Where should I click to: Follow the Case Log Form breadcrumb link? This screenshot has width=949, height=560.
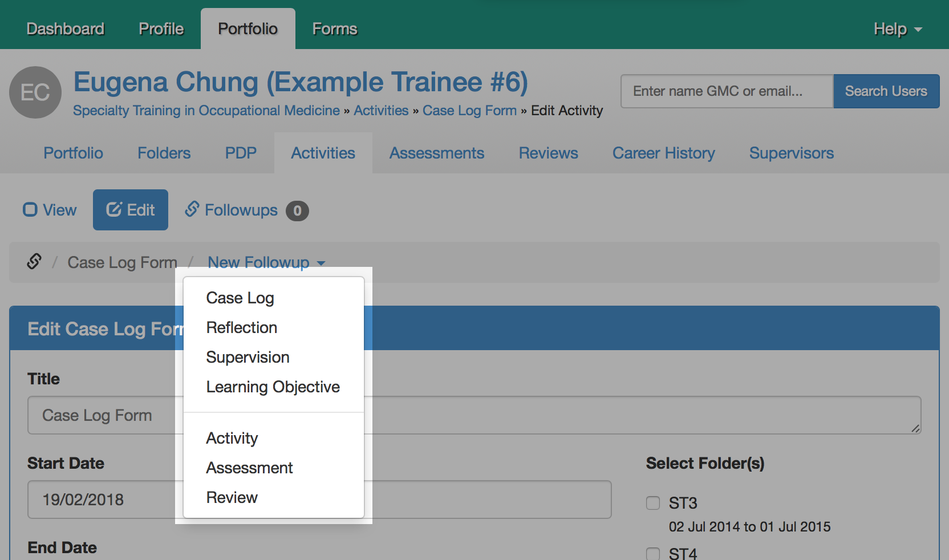pyautogui.click(x=469, y=111)
